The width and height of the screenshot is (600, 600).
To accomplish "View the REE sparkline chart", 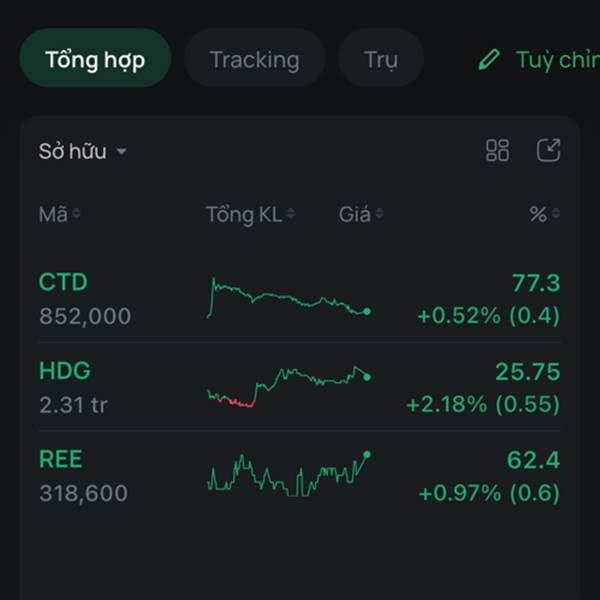I will point(288,474).
